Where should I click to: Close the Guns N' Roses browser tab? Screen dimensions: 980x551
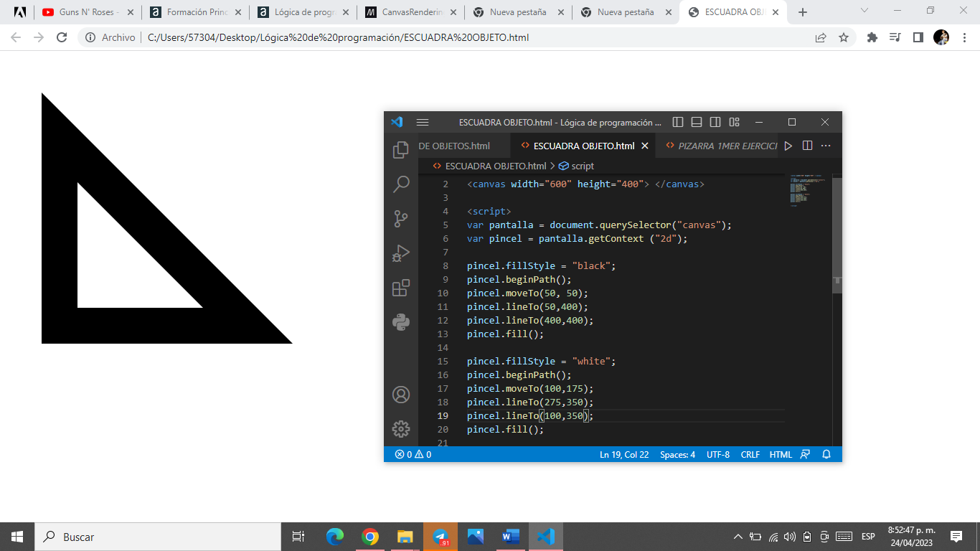pyautogui.click(x=130, y=12)
